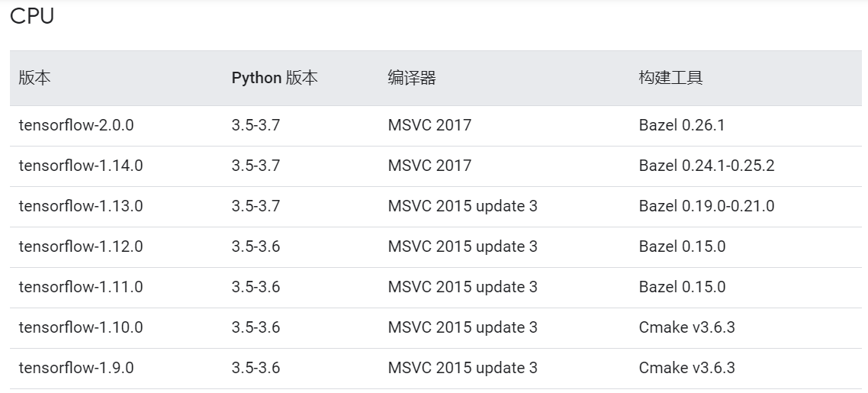Click Python 3.5-3.7 in tensorflow-1.14.0 row

click(256, 166)
